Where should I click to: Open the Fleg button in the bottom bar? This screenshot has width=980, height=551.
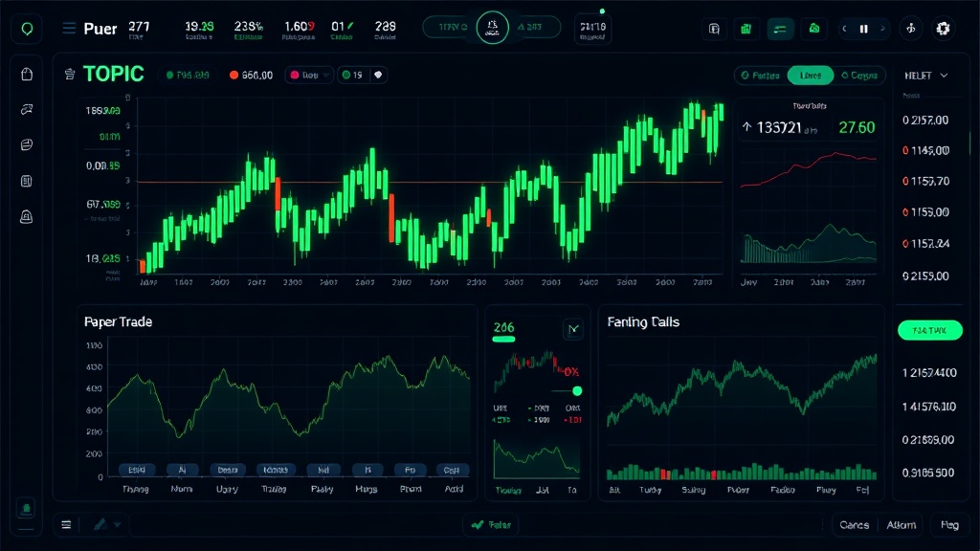(949, 525)
